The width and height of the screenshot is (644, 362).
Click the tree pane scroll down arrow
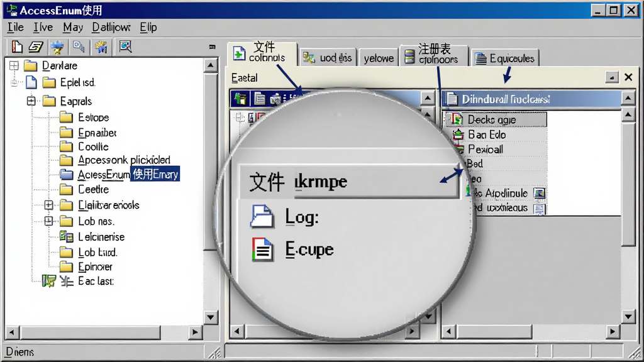point(210,317)
